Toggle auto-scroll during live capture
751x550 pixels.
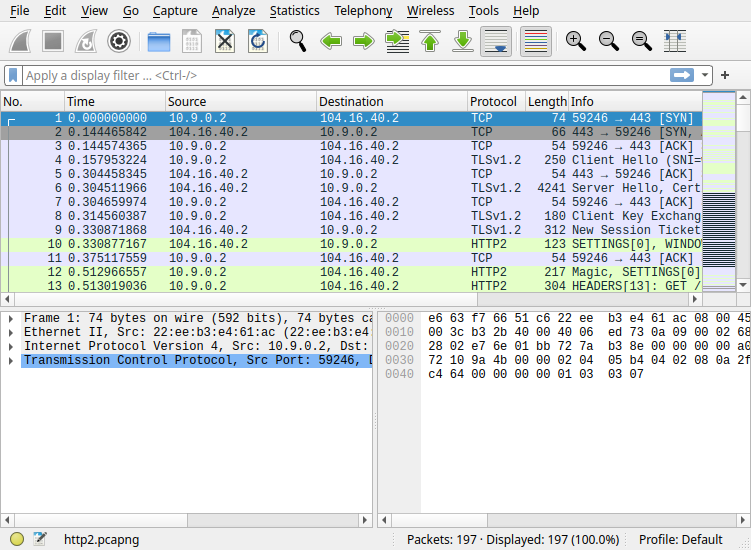[496, 41]
